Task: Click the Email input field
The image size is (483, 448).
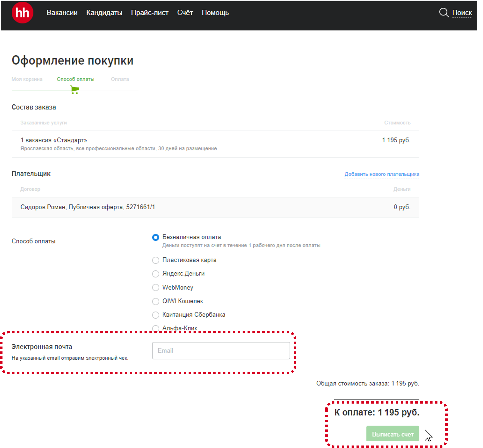Action: 221,351
